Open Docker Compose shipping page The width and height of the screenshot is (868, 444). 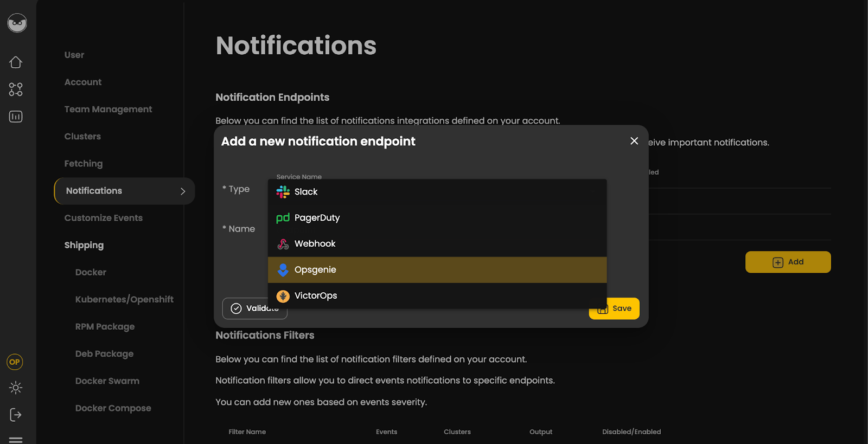pos(113,408)
